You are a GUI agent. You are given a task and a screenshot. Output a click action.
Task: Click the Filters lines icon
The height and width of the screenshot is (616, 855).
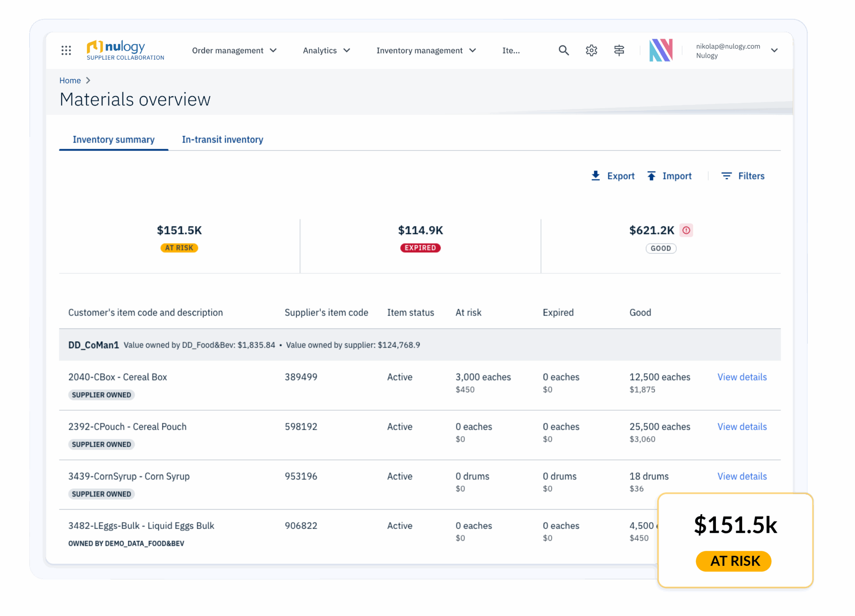coord(726,176)
